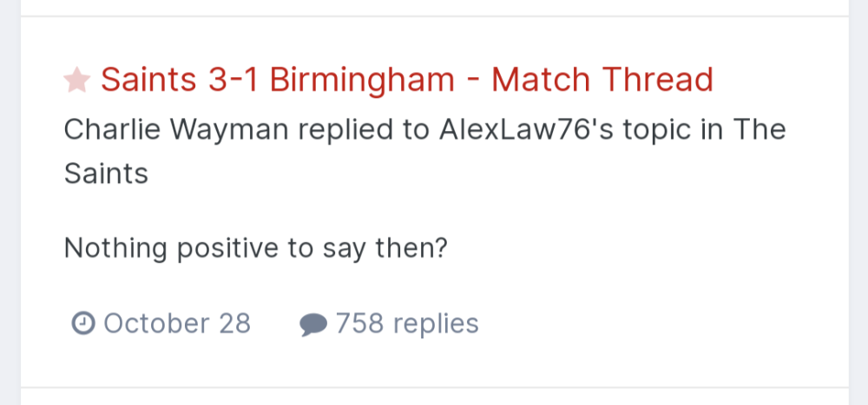The height and width of the screenshot is (405, 868).
Task: Click the October 28 timestamp
Action: pyautogui.click(x=177, y=323)
